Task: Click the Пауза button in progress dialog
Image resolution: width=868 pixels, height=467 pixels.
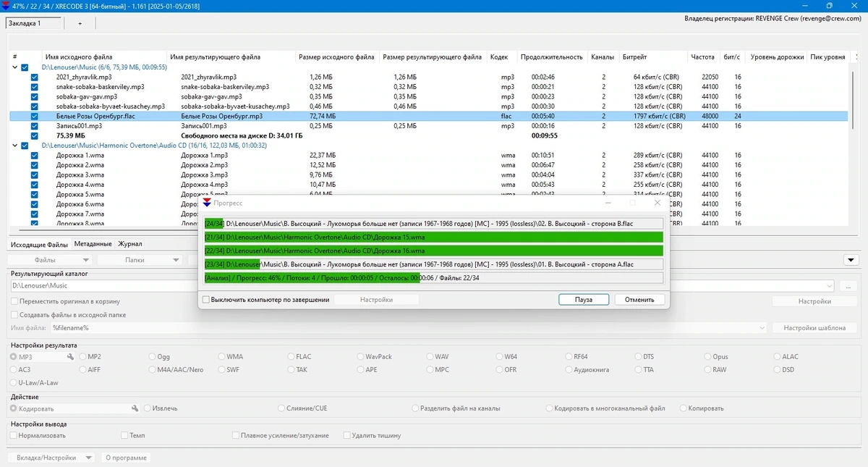Action: [x=584, y=300]
